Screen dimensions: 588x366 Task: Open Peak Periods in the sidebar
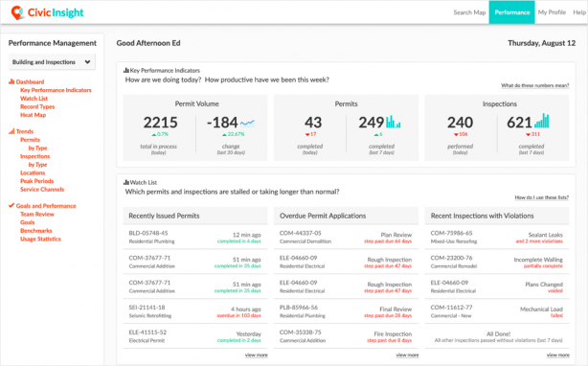click(36, 181)
